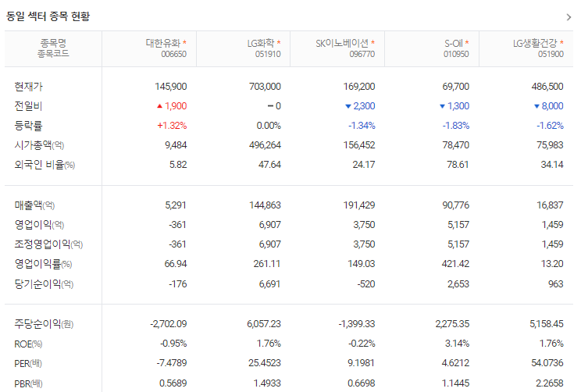Click the ROE(%) row label
Screen dimensions: 581x392
(28, 344)
